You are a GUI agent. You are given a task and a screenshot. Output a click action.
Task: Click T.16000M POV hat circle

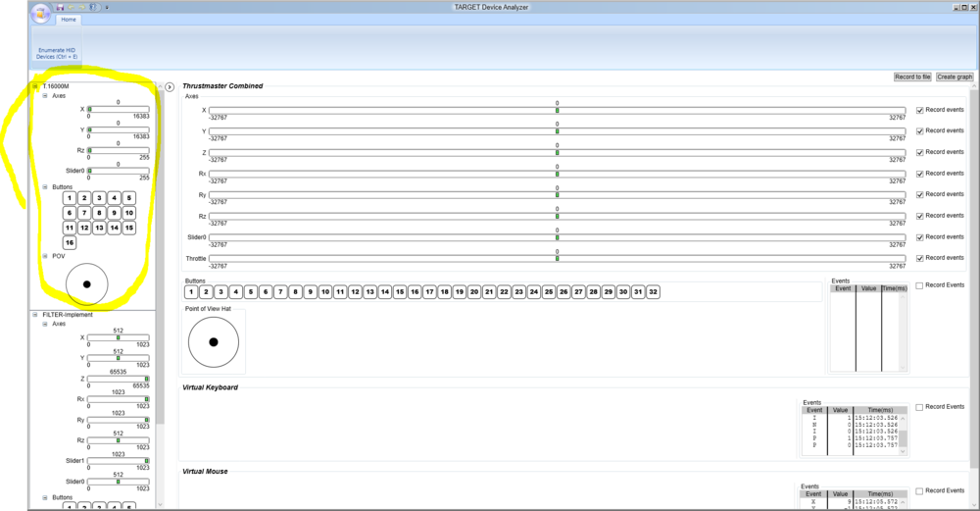click(87, 284)
